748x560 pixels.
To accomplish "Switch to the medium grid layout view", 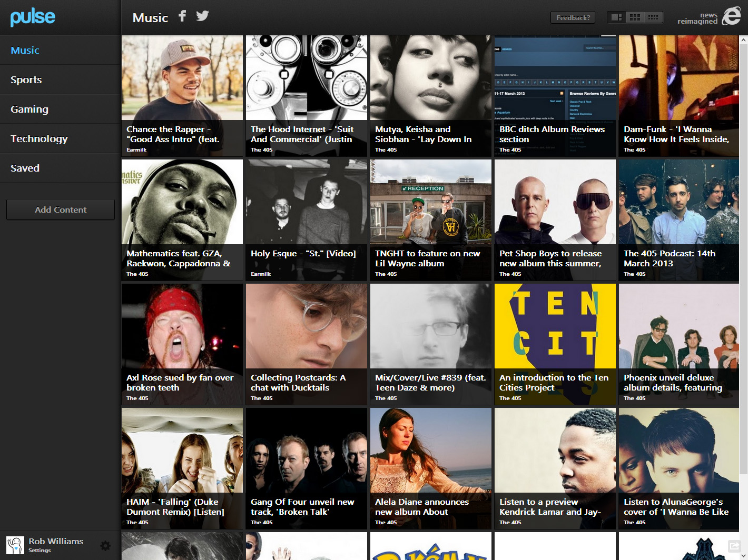I will tap(635, 17).
